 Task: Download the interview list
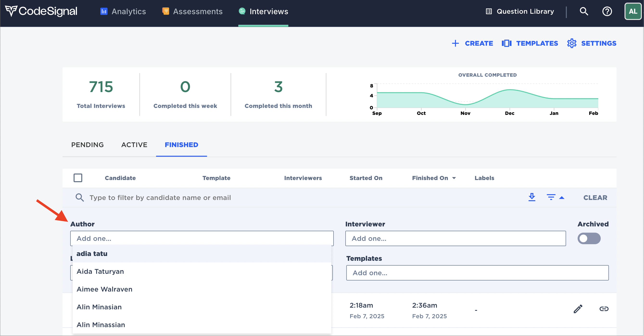pos(532,197)
